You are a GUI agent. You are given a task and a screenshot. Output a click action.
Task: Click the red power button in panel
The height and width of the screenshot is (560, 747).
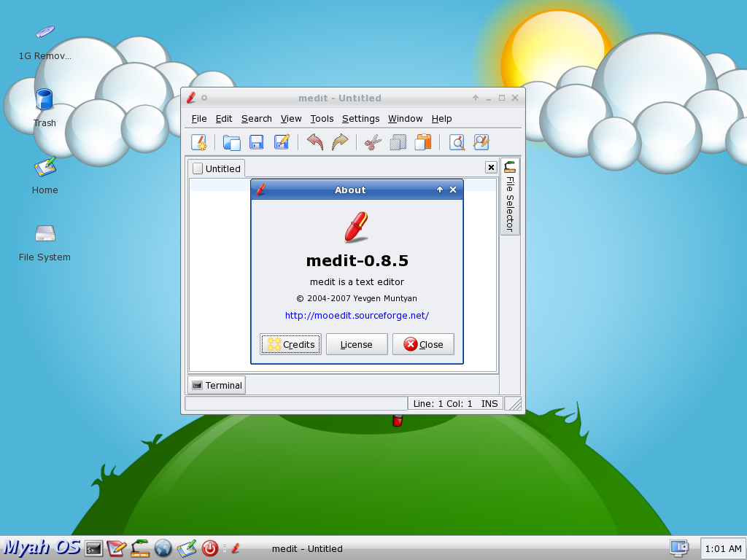click(x=209, y=548)
